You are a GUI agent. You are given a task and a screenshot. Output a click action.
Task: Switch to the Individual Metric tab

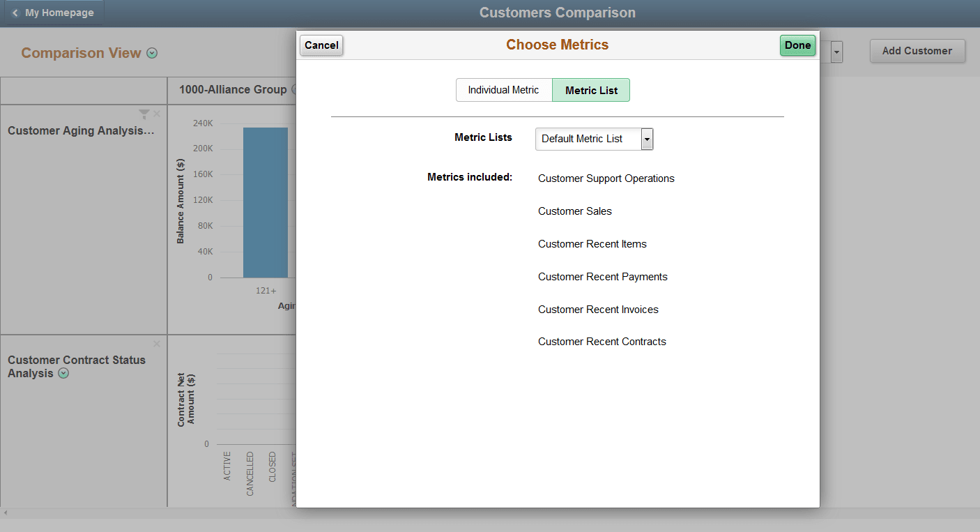pyautogui.click(x=503, y=90)
